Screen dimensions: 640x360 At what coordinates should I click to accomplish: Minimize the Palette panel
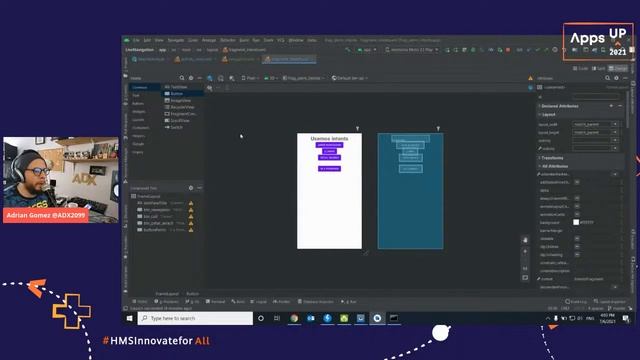pos(200,78)
